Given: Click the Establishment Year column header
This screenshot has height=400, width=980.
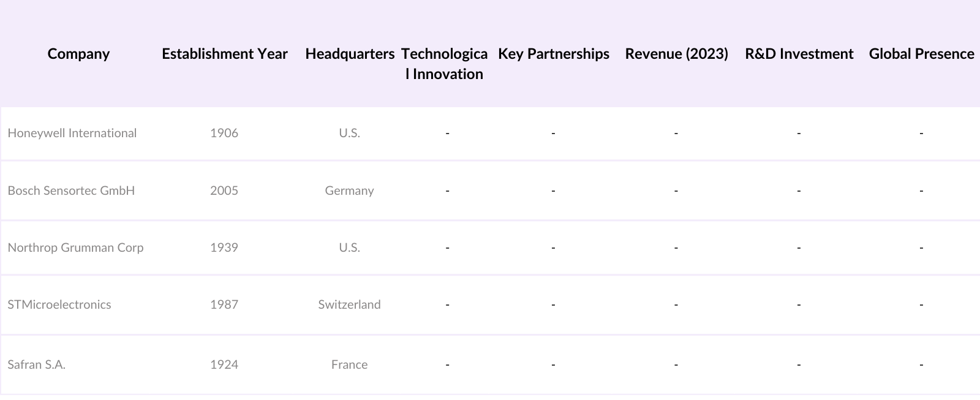Looking at the screenshot, I should [224, 54].
